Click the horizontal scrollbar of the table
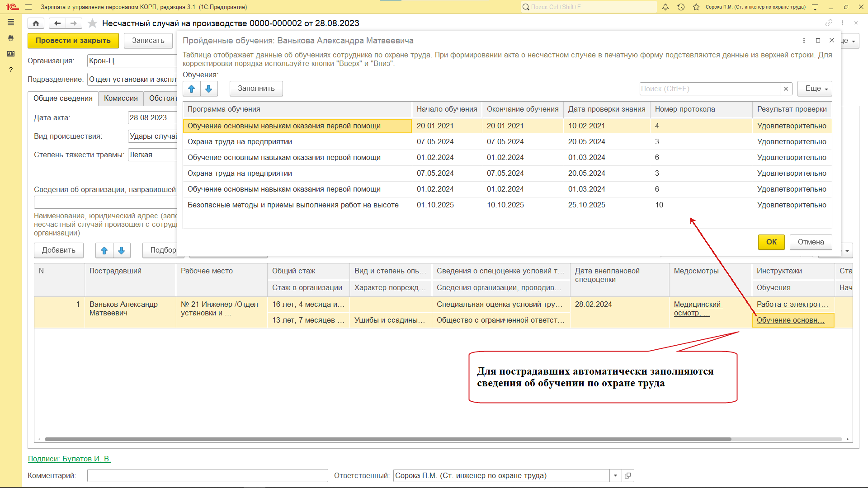The width and height of the screenshot is (868, 488). 387,439
